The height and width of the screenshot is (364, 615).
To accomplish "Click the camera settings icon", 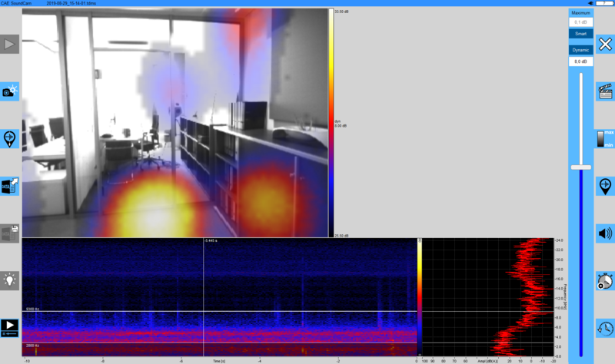I will coord(9,91).
